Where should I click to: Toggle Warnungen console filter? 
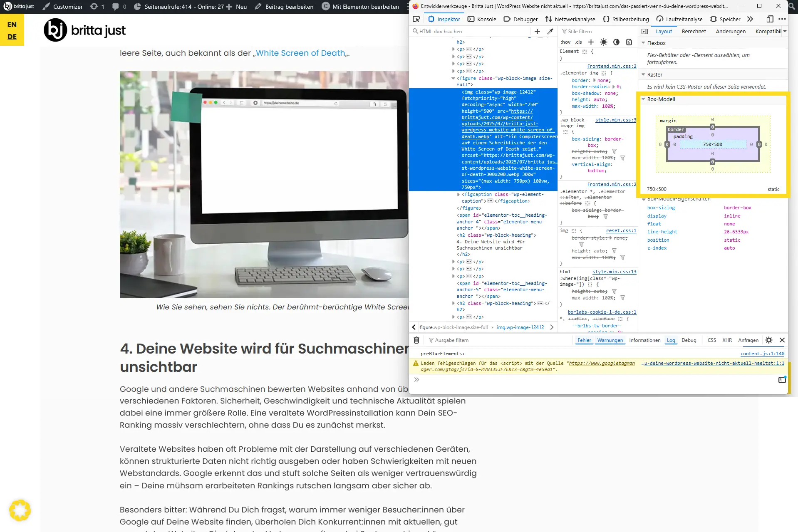(610, 340)
